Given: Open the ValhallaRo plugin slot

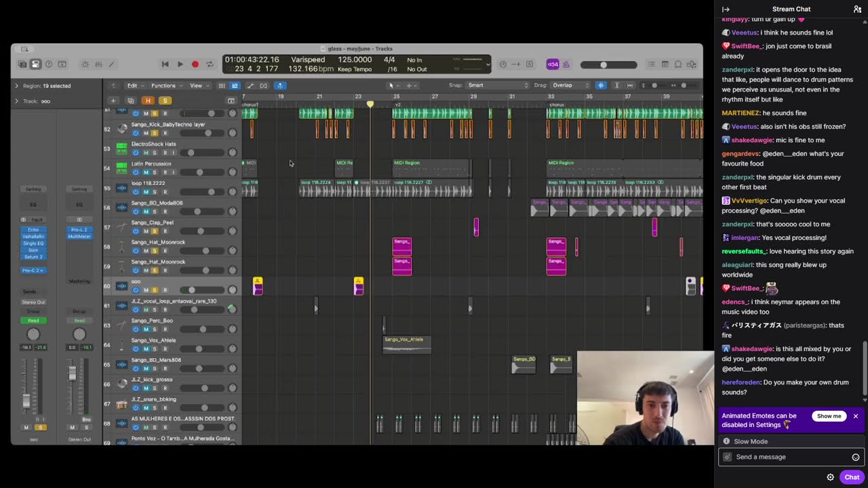Looking at the screenshot, I should pyautogui.click(x=33, y=237).
